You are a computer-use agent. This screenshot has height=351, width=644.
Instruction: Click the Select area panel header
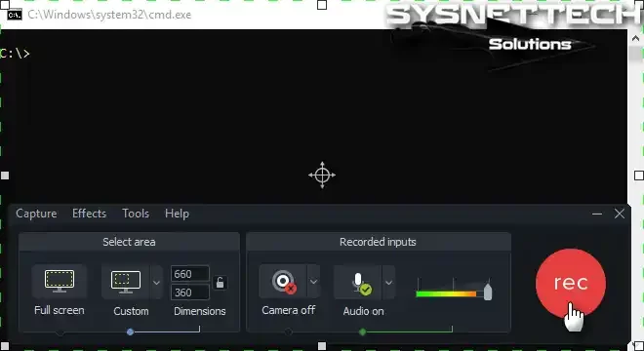[129, 242]
